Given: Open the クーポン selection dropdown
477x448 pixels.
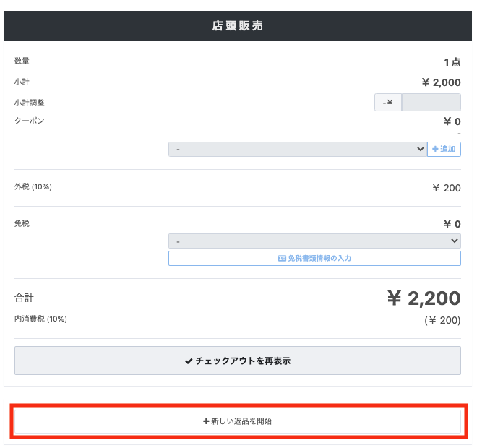Looking at the screenshot, I should point(297,149).
